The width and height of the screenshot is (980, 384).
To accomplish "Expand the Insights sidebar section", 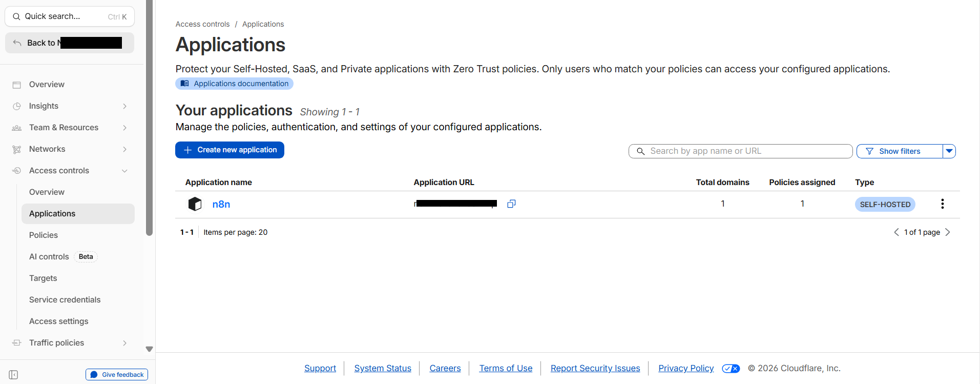I will coord(124,106).
